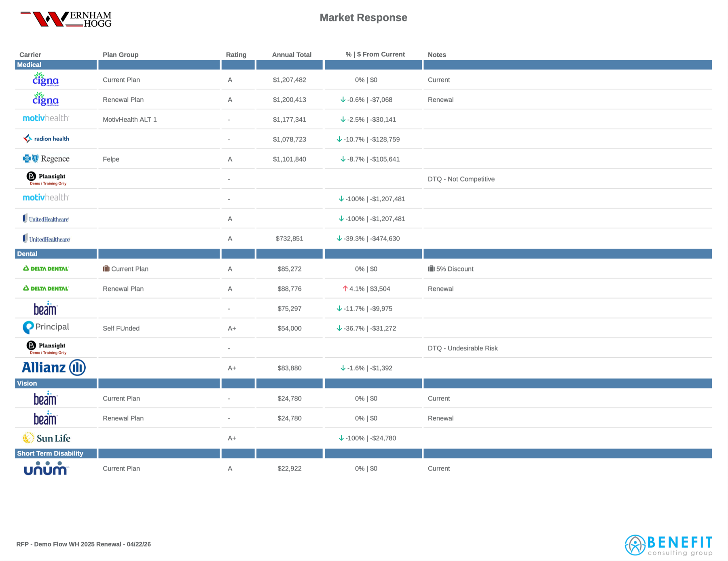Click the -39.3% | -$474,630 value
Image resolution: width=728 pixels, height=561 pixels.
click(x=372, y=239)
